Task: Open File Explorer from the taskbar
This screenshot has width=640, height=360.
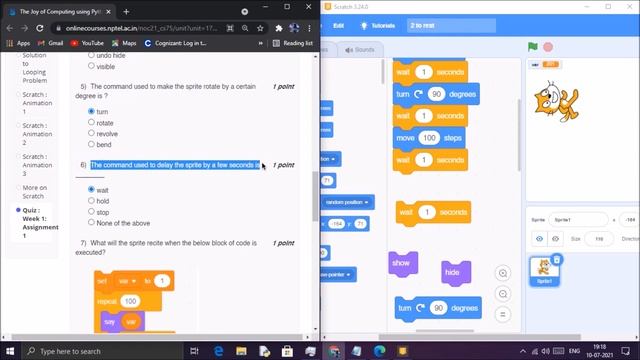Action: (x=241, y=351)
